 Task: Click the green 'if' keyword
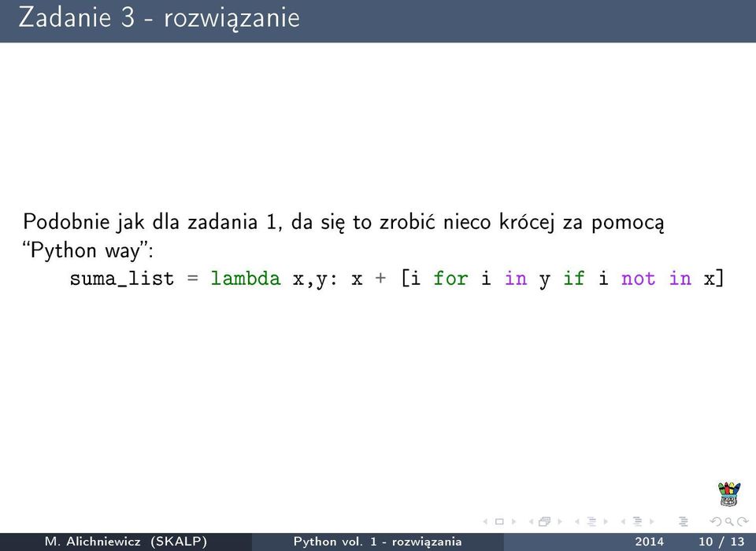click(574, 279)
